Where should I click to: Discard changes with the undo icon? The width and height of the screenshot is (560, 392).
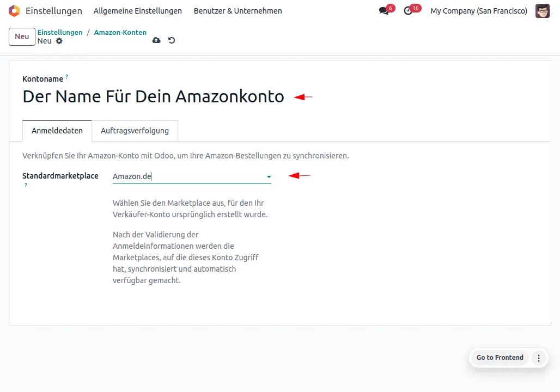(172, 40)
